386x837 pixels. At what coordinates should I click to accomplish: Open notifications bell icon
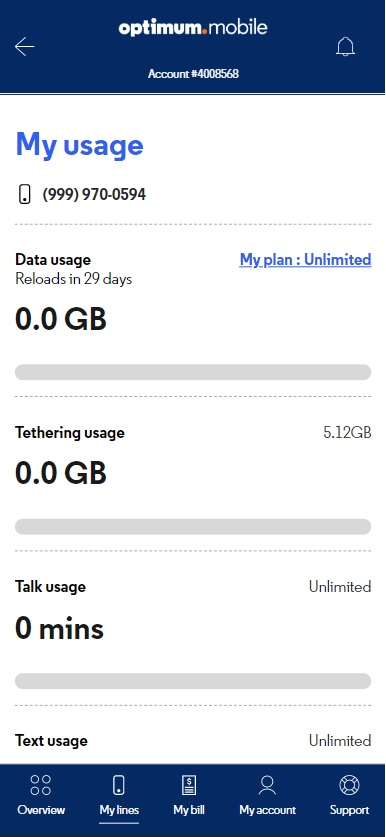345,47
